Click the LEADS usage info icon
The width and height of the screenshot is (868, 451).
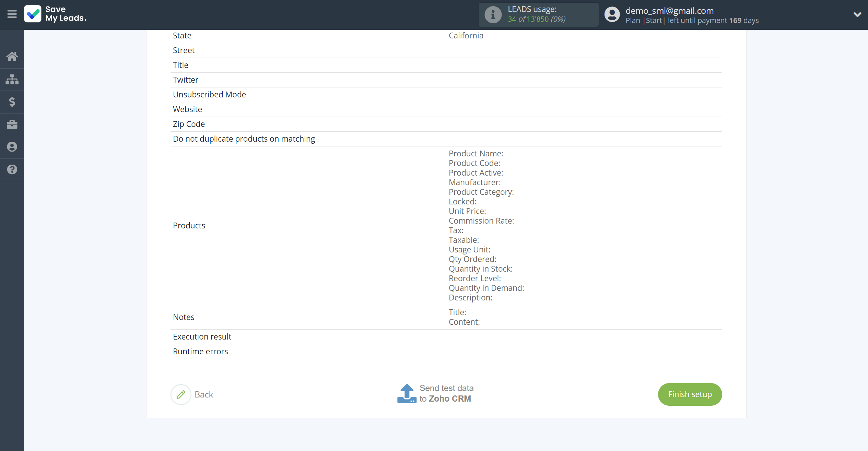coord(493,14)
